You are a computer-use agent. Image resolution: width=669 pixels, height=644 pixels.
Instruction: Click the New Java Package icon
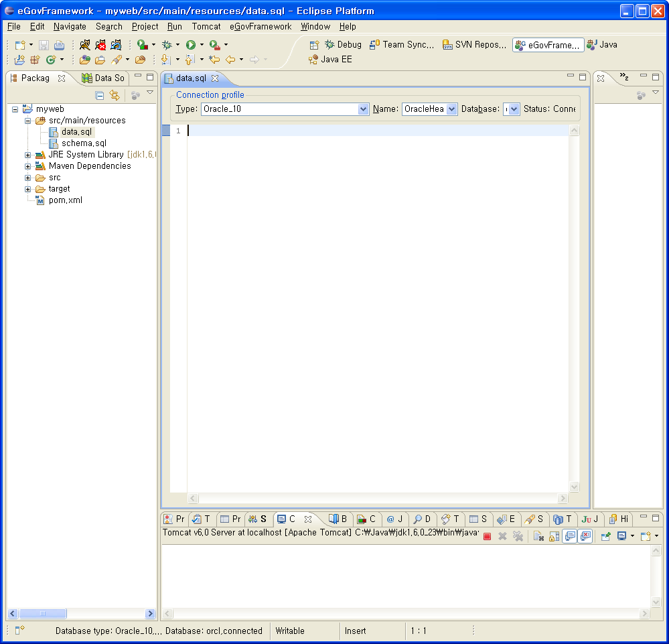pyautogui.click(x=35, y=60)
